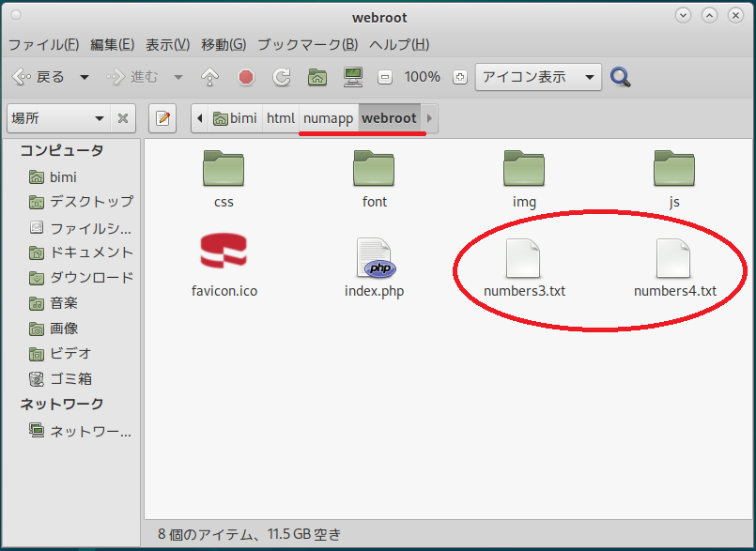This screenshot has width=756, height=551.
Task: Zoom in with the plus icon
Action: [459, 77]
